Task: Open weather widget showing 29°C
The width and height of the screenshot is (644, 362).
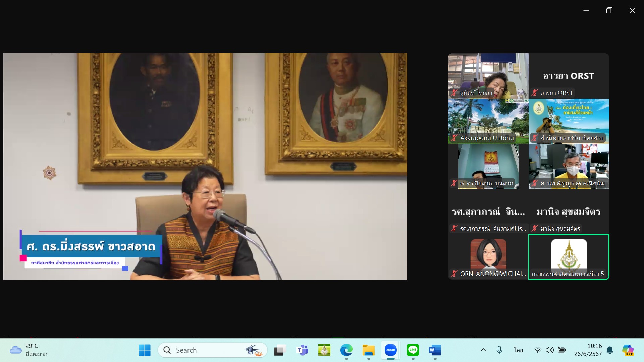Action: [29, 350]
